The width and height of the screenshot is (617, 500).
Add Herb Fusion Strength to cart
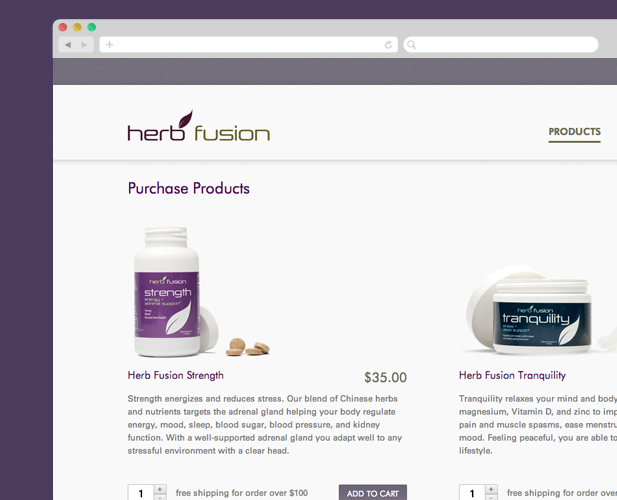[x=373, y=493]
